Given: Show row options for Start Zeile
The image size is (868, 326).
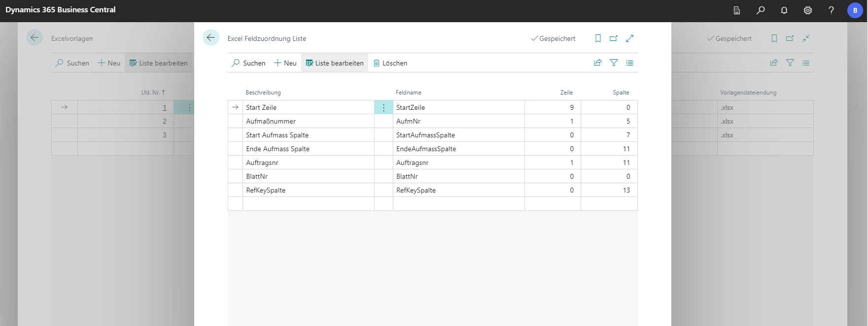Looking at the screenshot, I should (x=383, y=107).
